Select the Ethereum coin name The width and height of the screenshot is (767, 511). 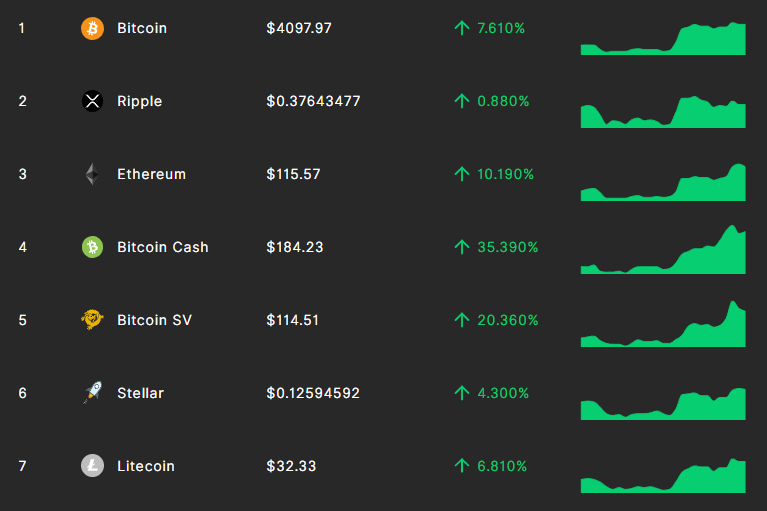pos(152,174)
